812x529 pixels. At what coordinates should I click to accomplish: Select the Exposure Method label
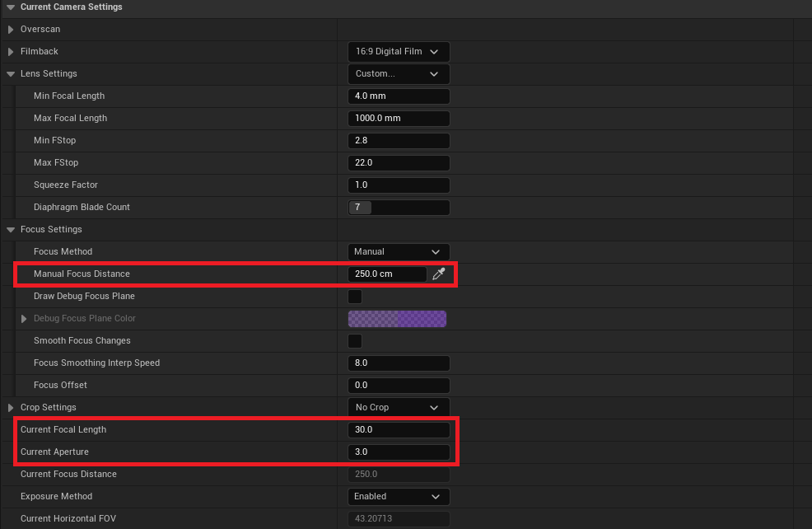[x=57, y=496]
